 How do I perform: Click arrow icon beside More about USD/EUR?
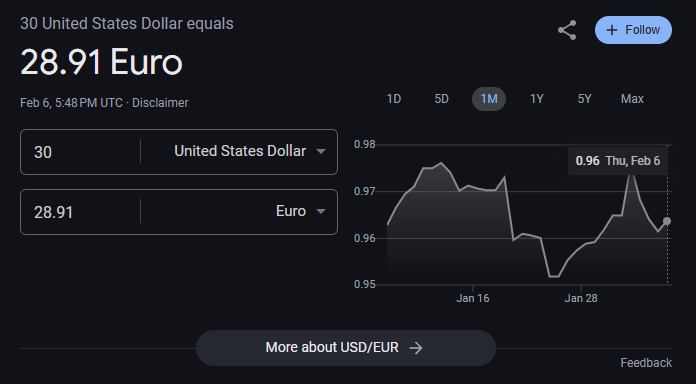[x=416, y=348]
